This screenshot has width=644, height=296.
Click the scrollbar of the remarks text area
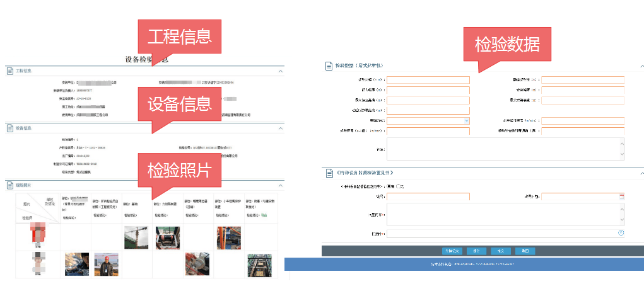621,149
